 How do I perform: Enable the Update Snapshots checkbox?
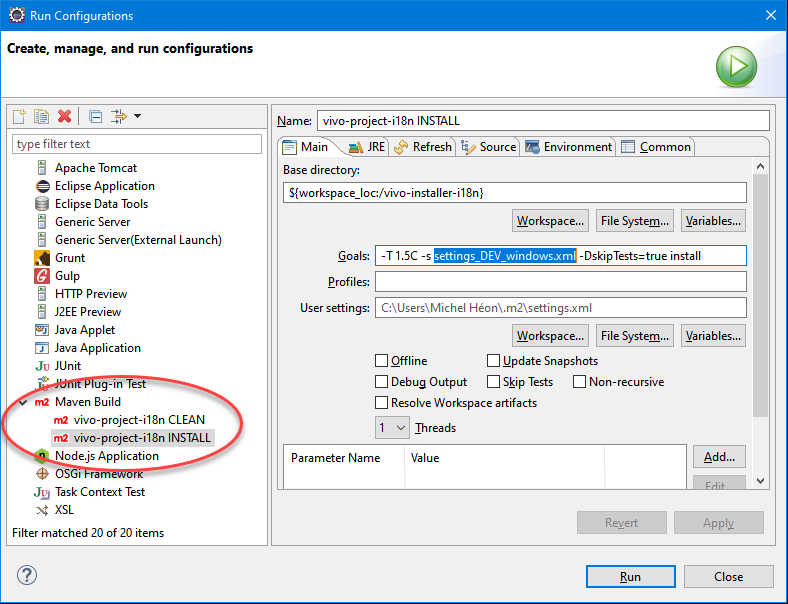[x=494, y=361]
